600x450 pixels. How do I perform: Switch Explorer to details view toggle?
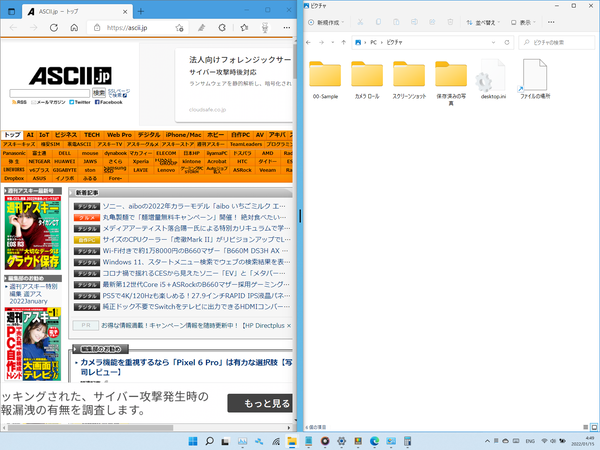pos(586,427)
